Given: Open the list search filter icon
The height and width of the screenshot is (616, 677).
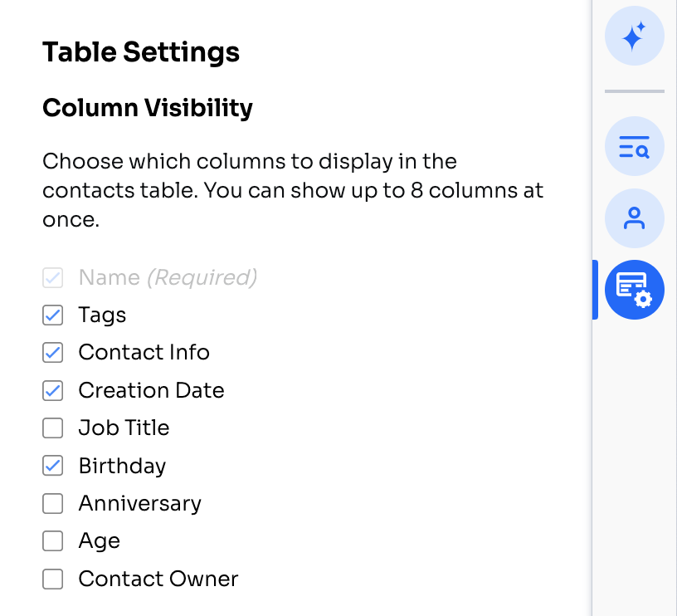Looking at the screenshot, I should point(634,146).
